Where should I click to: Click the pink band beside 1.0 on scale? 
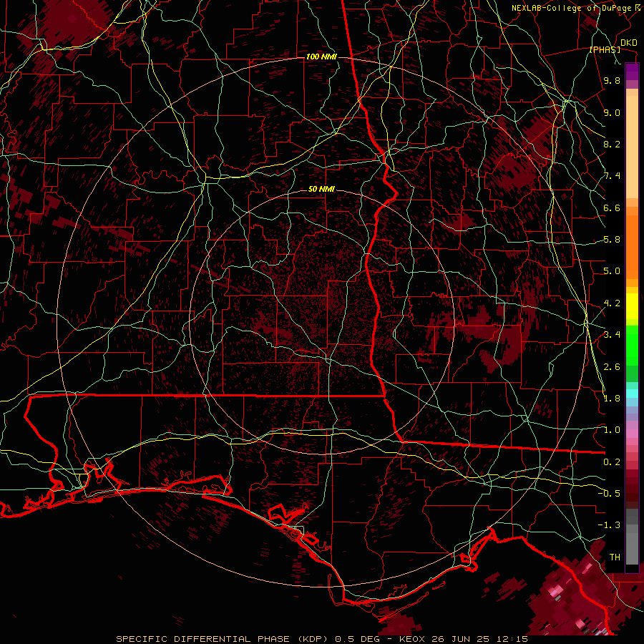tap(632, 434)
